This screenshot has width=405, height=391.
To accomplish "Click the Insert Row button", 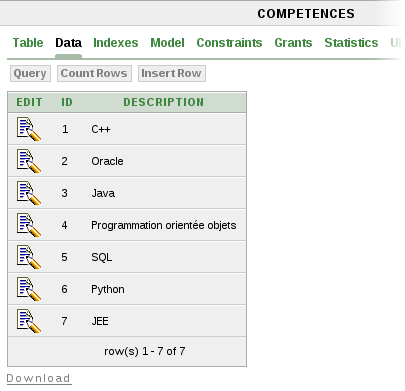I will pyautogui.click(x=172, y=73).
